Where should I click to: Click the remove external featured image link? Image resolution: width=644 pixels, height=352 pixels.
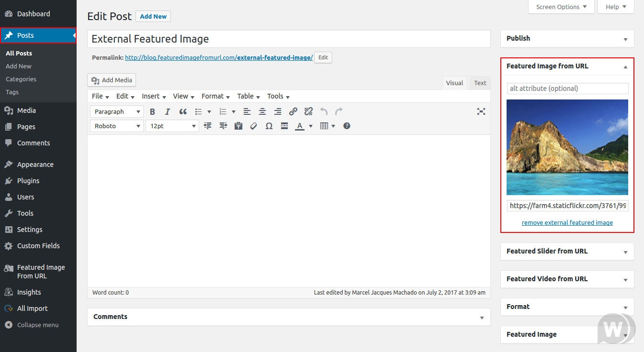[567, 222]
